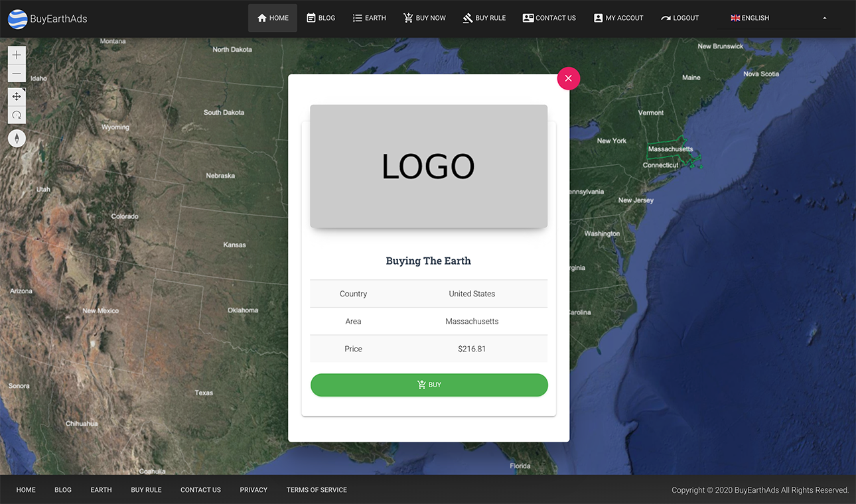856x504 pixels.
Task: Click the Vermont label on the map
Action: pos(651,113)
